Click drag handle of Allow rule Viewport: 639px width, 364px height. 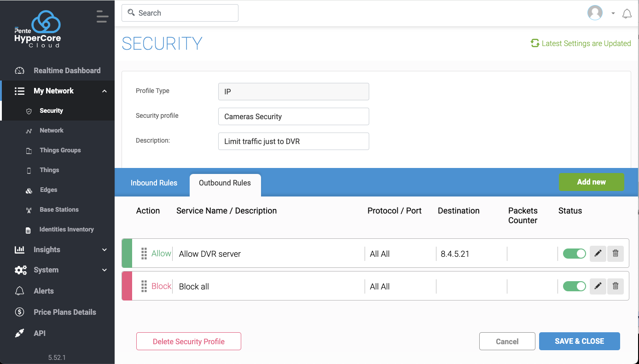[144, 254]
